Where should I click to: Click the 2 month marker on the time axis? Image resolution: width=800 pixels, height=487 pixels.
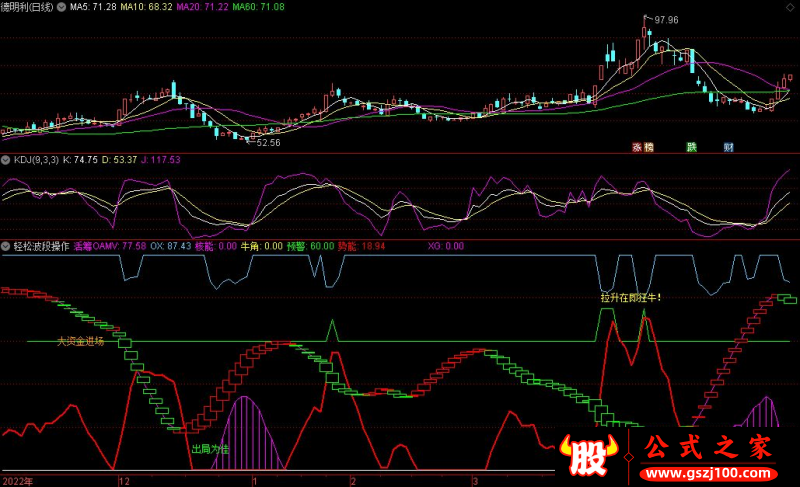coord(353,481)
